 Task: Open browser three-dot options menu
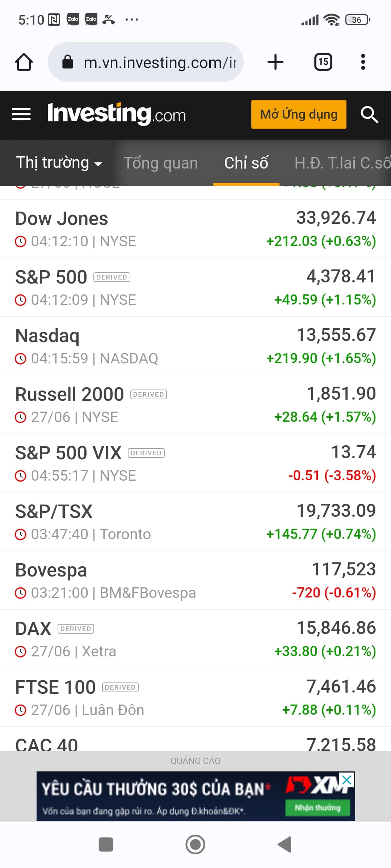click(x=363, y=62)
